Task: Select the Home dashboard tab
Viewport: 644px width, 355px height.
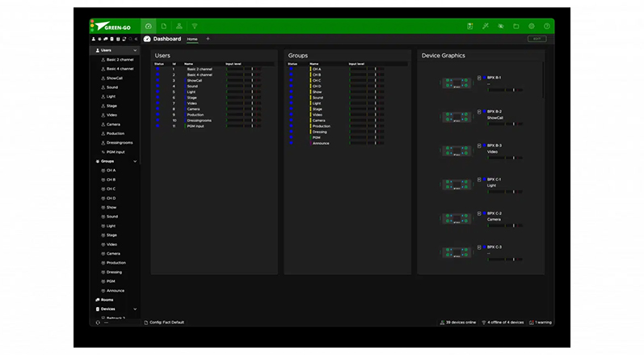Action: point(192,39)
